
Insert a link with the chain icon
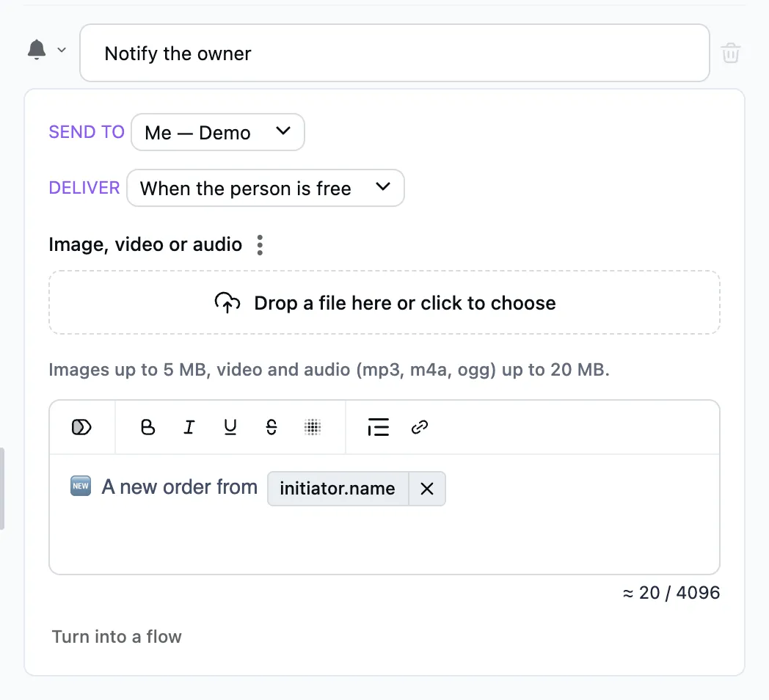pyautogui.click(x=420, y=427)
